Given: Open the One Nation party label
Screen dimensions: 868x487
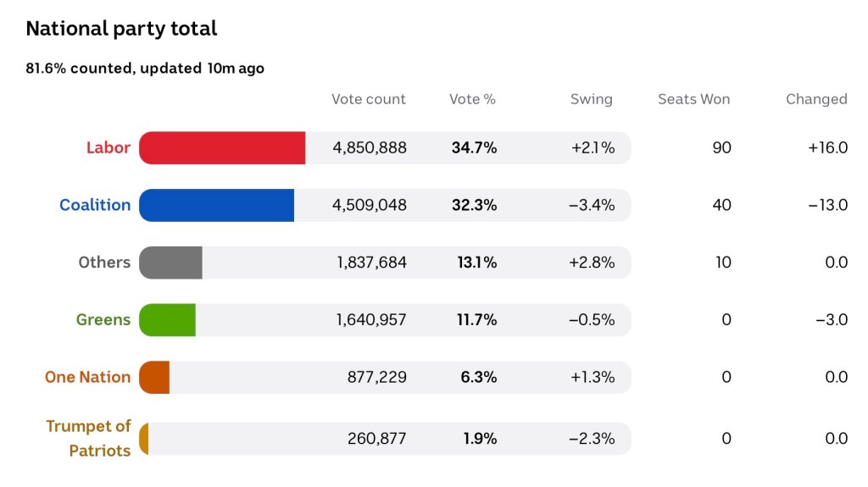Looking at the screenshot, I should tap(87, 377).
